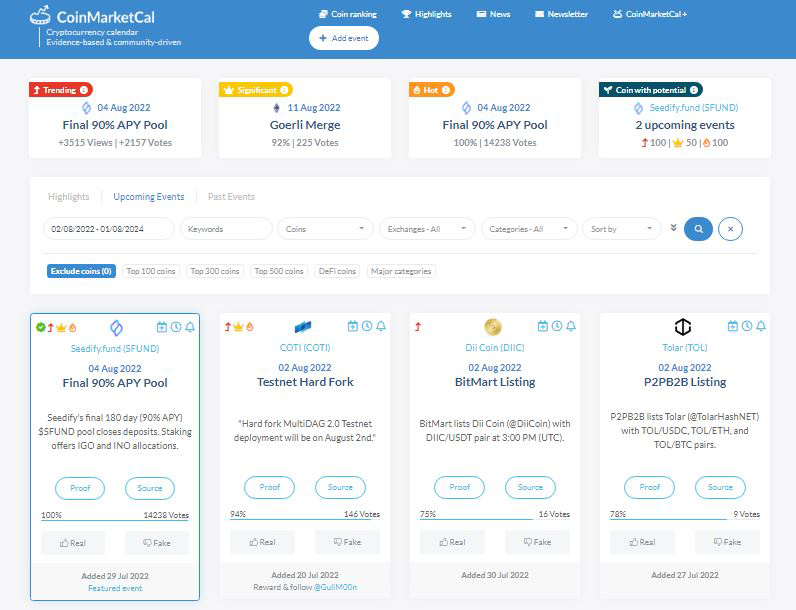This screenshot has height=610, width=796.
Task: Open the Coins dropdown
Action: click(x=325, y=229)
